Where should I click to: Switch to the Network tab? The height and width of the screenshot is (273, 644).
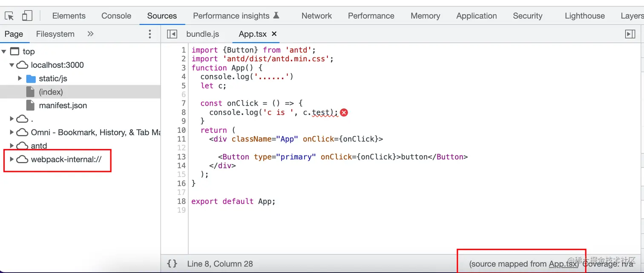(x=316, y=16)
